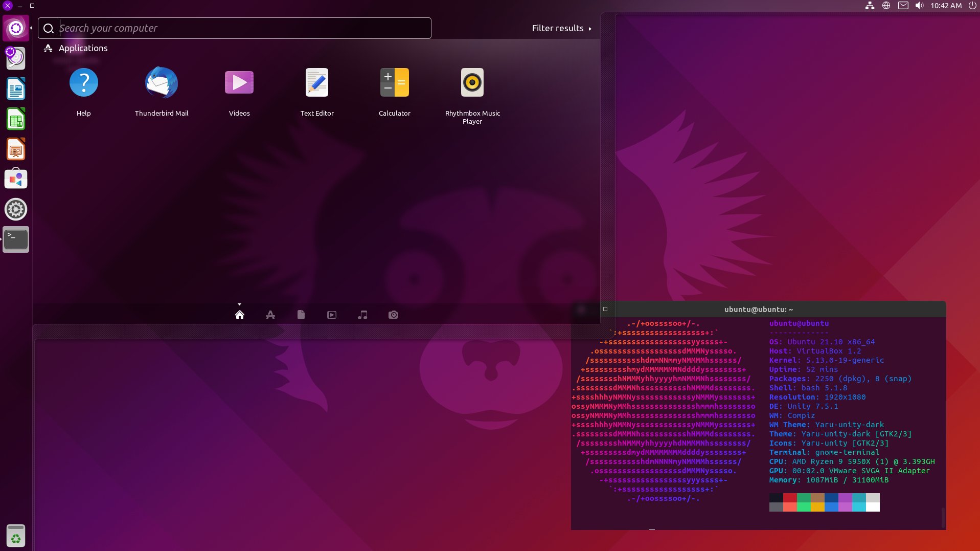The image size is (980, 551).
Task: Switch to the Applications lens tab
Action: click(270, 315)
